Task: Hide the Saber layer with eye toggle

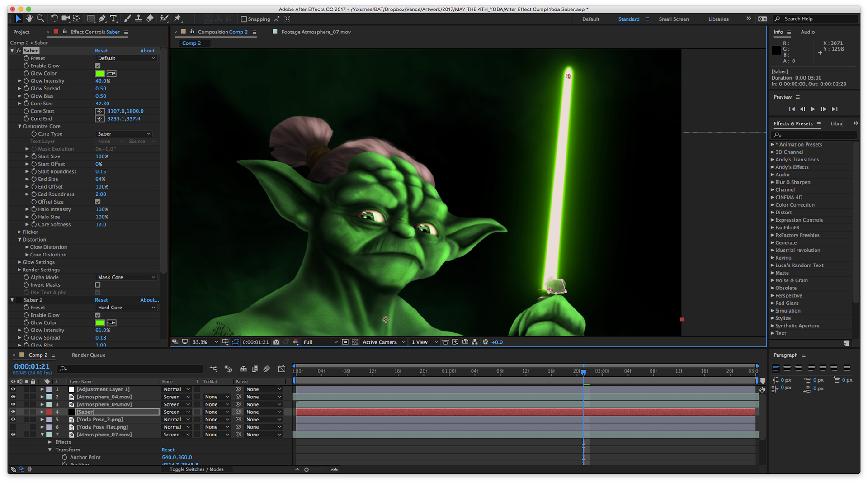Action: coord(13,412)
